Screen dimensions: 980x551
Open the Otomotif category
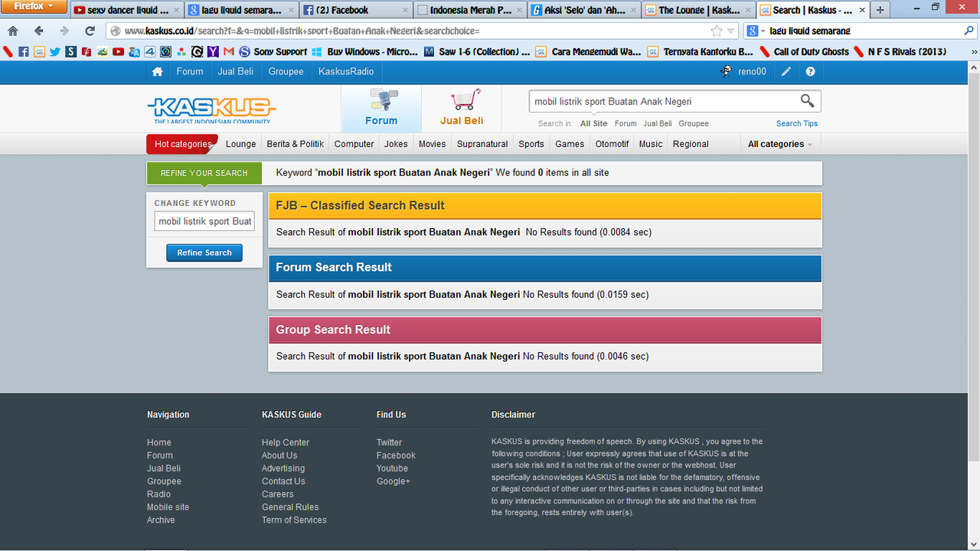[612, 144]
